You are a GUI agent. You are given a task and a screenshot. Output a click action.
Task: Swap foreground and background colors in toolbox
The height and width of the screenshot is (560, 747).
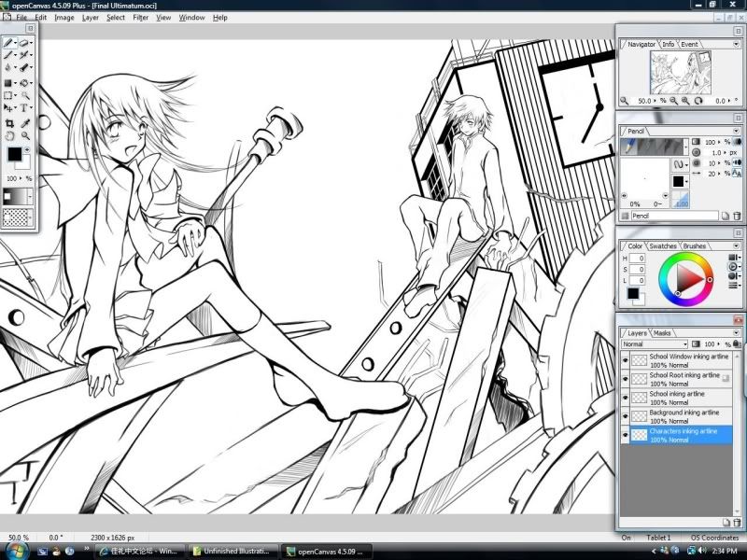click(27, 149)
